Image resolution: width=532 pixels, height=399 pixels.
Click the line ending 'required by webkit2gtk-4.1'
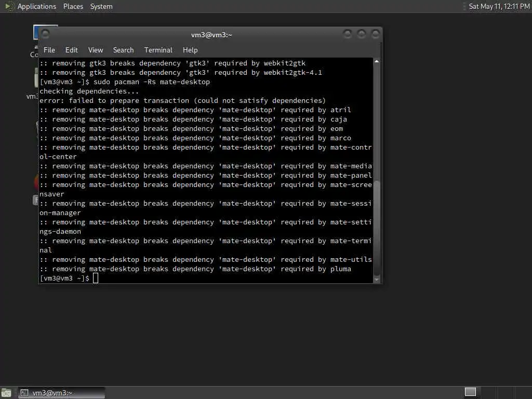coord(181,73)
